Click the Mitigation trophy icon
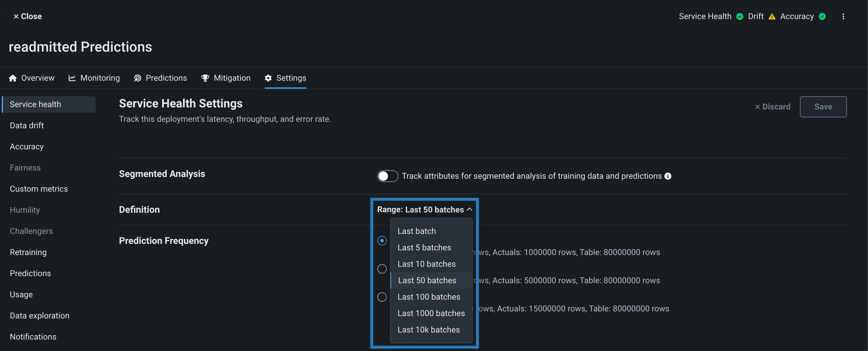The height and width of the screenshot is (351, 868). tap(205, 78)
